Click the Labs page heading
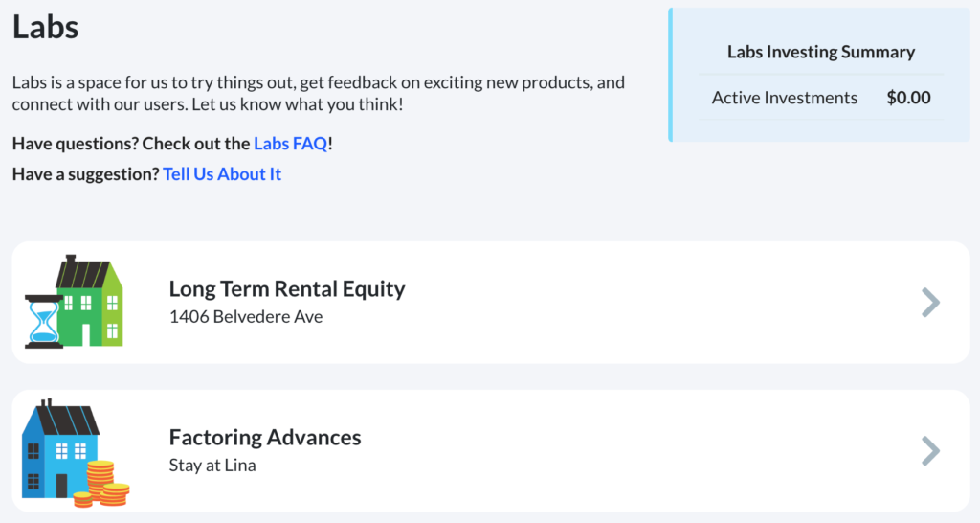This screenshot has width=980, height=523. point(46,27)
